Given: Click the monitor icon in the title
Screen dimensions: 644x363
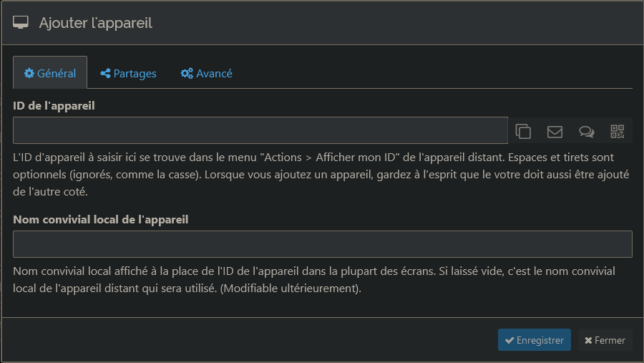Looking at the screenshot, I should tap(20, 23).
